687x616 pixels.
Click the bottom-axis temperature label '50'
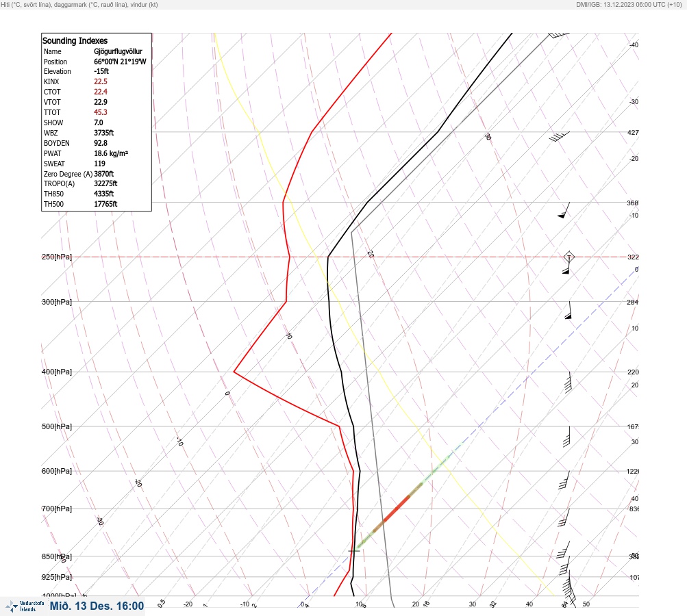click(x=586, y=604)
